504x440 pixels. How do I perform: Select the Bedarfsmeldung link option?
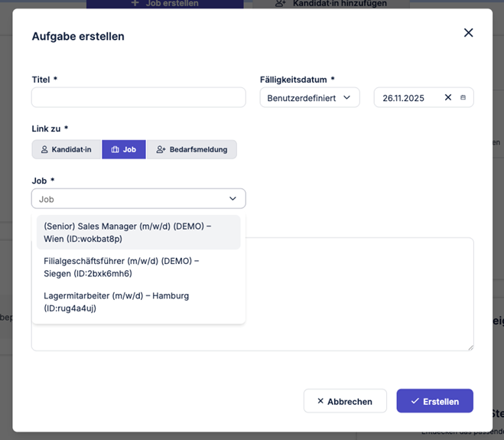click(x=191, y=149)
